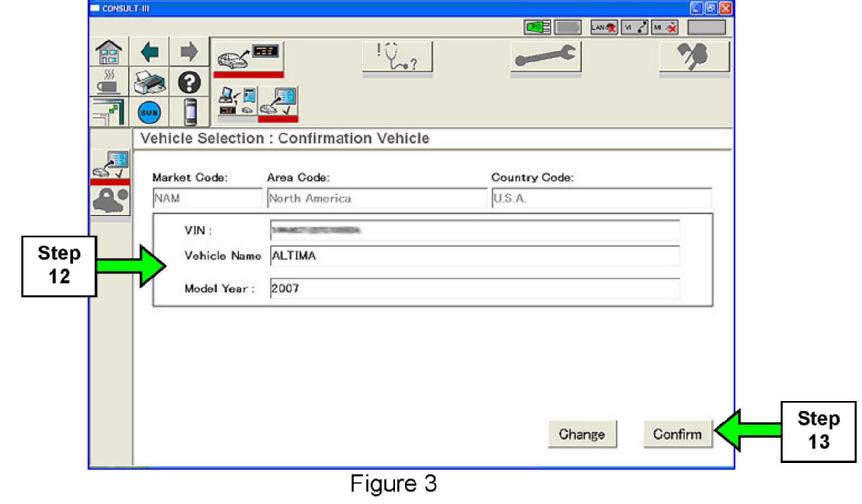Click the VI connection status indicator
862x504 pixels.
pos(634,28)
